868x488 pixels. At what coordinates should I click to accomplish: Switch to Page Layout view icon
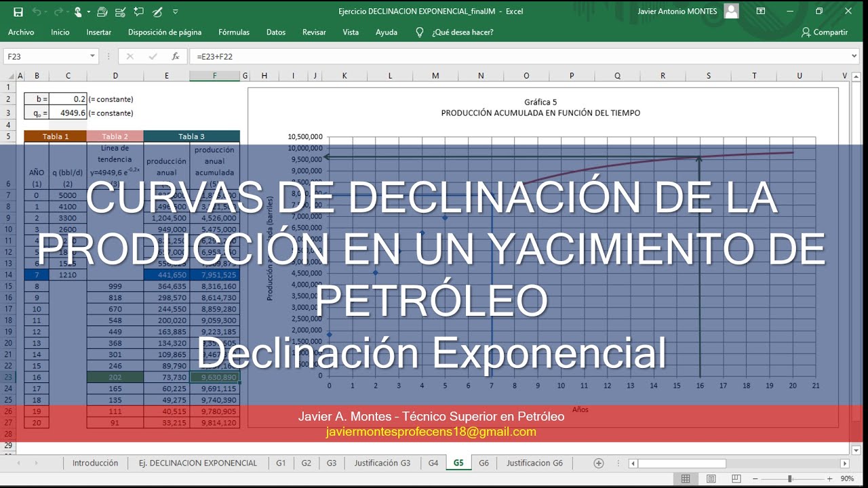(711, 479)
